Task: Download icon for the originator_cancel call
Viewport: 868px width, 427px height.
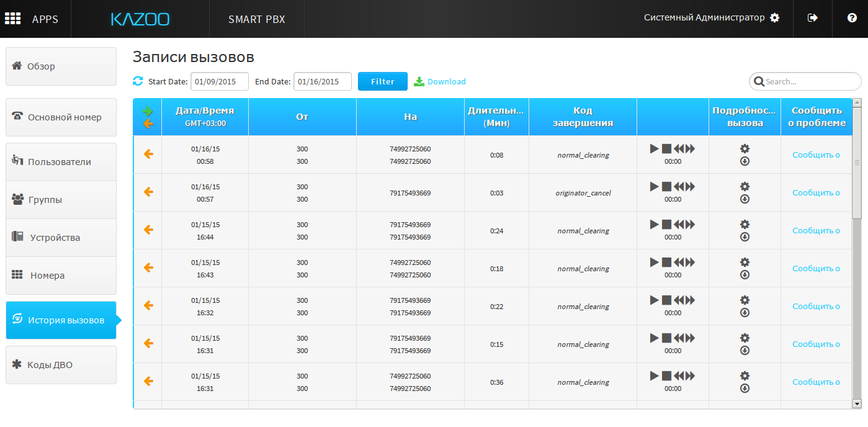Action: click(745, 199)
